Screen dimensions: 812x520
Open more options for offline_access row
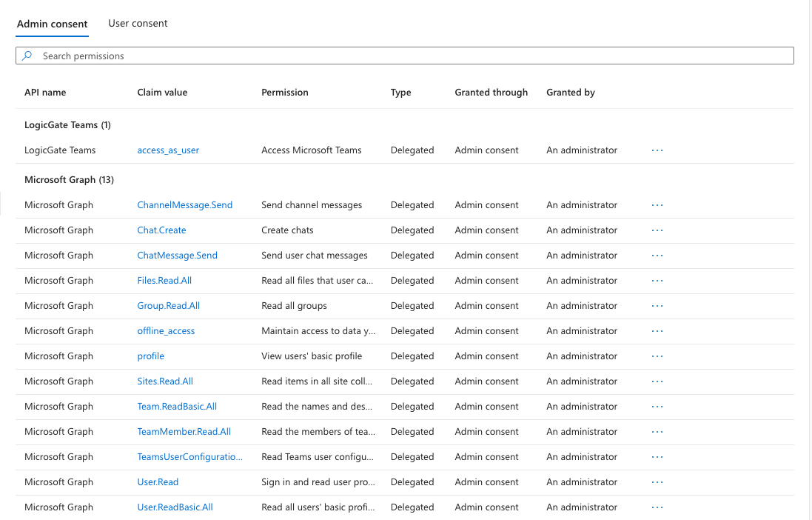click(657, 331)
